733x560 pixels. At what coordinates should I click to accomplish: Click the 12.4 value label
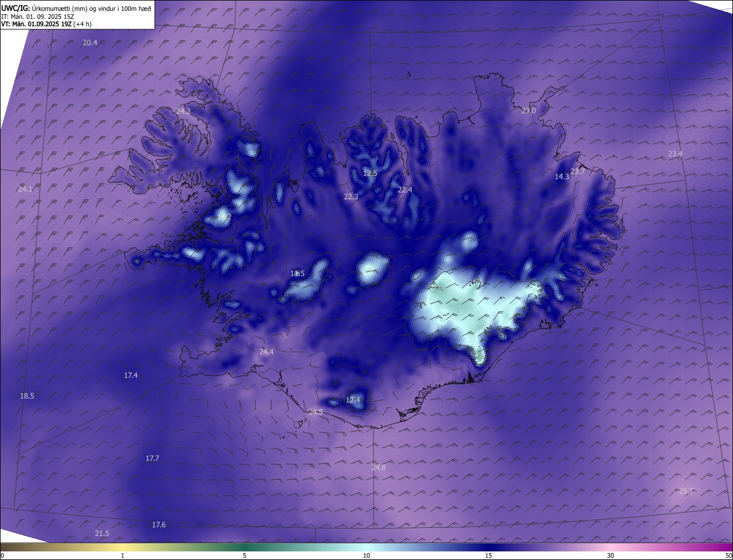(353, 400)
